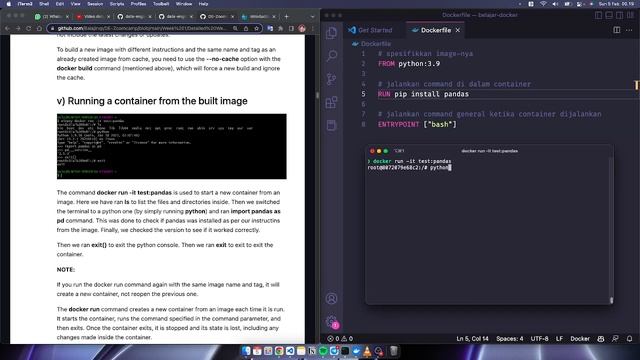
Task: Open the Docker view in VS Code activity bar
Action: [331, 125]
